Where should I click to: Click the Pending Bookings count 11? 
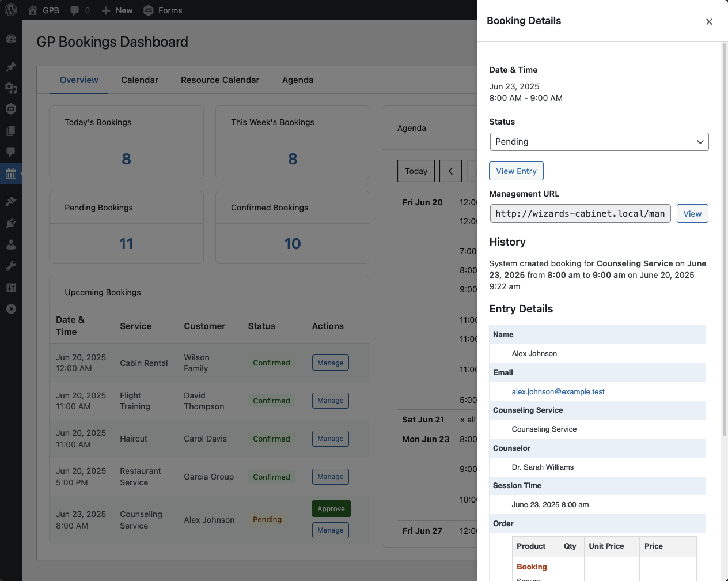click(126, 244)
